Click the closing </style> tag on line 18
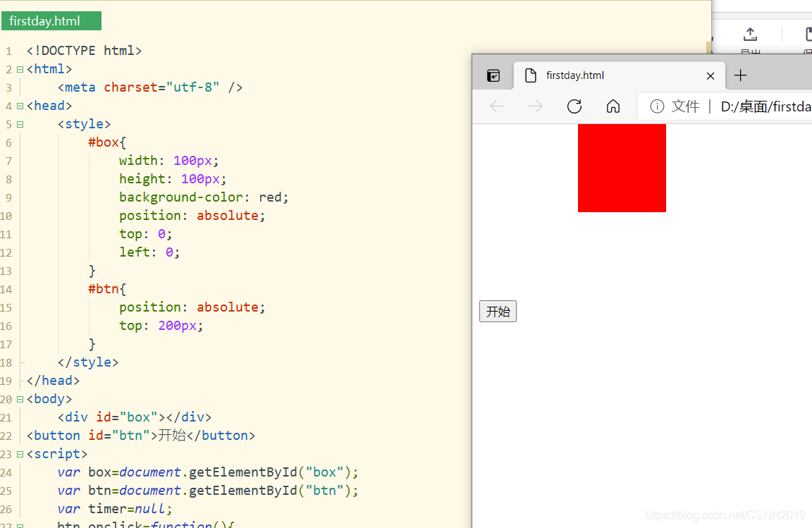This screenshot has height=528, width=812. [x=88, y=362]
